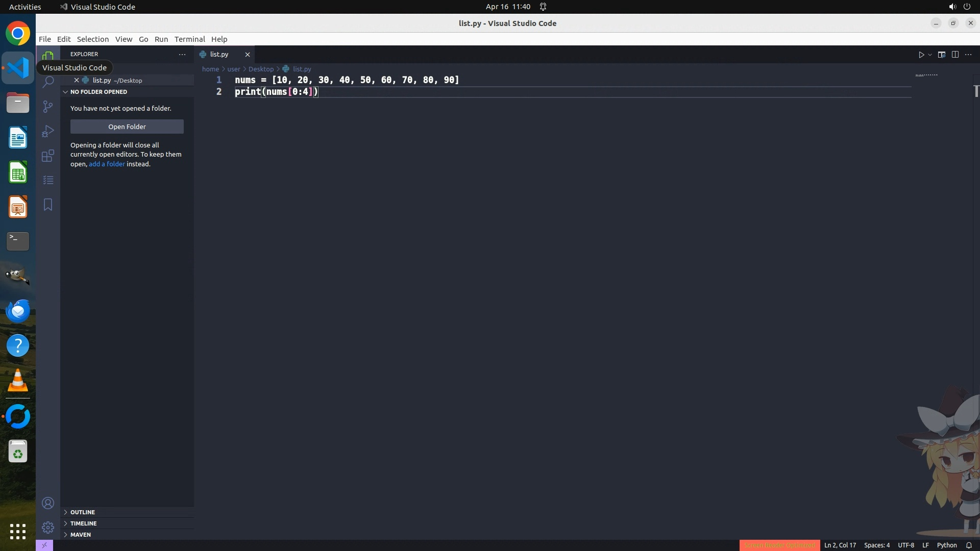Toggle split editor right
The width and height of the screenshot is (980, 551).
click(955, 55)
